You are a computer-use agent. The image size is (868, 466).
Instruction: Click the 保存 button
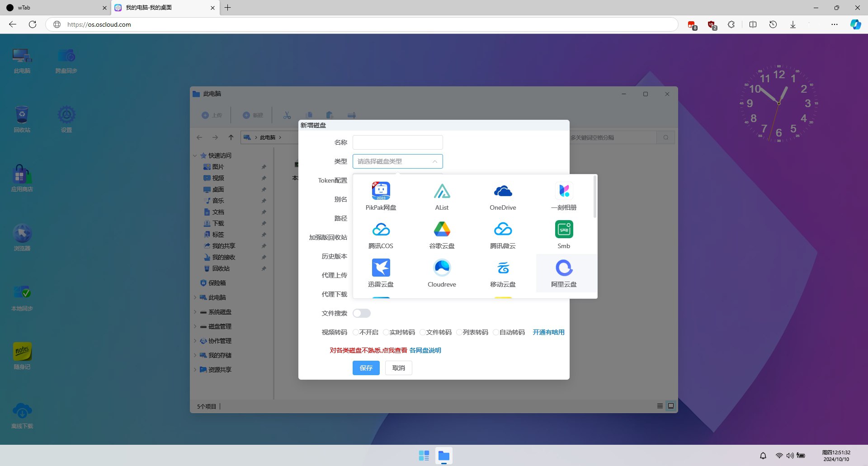point(366,368)
